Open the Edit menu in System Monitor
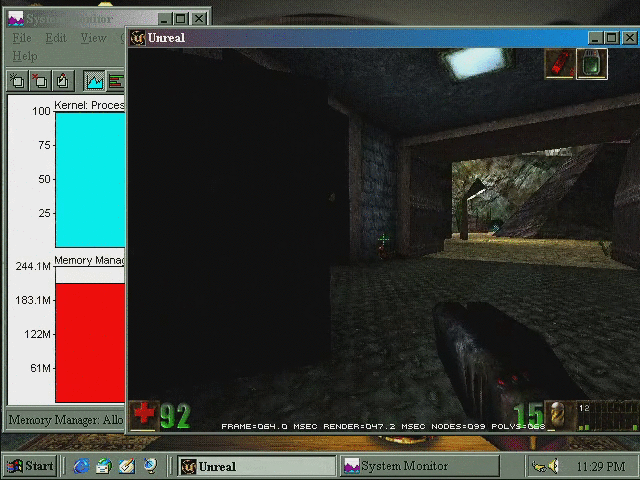 (x=56, y=38)
